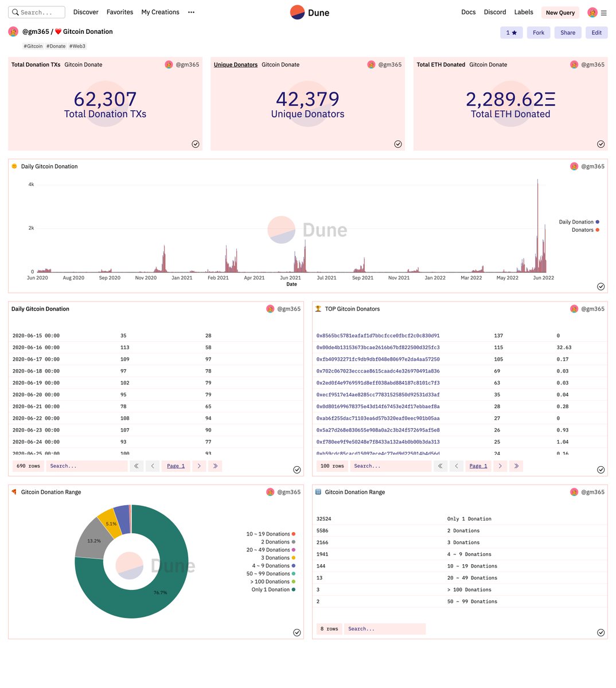616x688 pixels.
Task: Click the #Donate tag
Action: coord(56,46)
